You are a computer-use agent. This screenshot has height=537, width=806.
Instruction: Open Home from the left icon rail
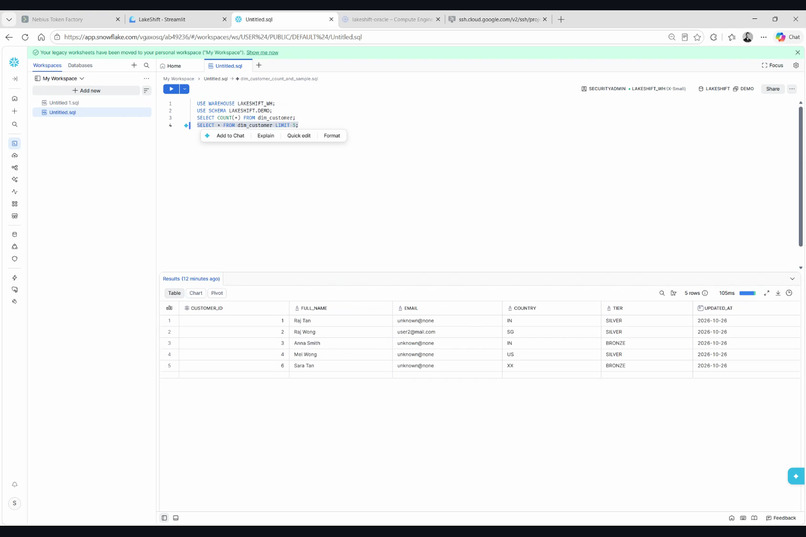coord(14,98)
